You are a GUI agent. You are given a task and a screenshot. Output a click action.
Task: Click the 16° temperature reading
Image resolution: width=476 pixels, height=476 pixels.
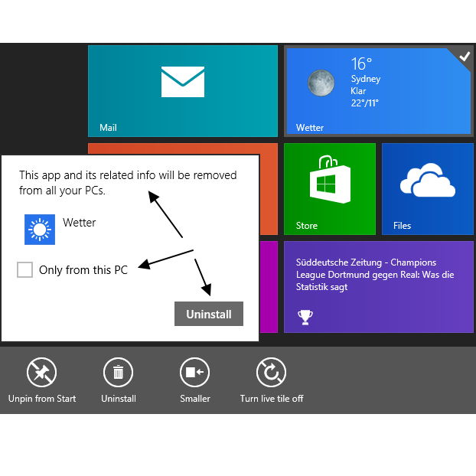pos(361,64)
